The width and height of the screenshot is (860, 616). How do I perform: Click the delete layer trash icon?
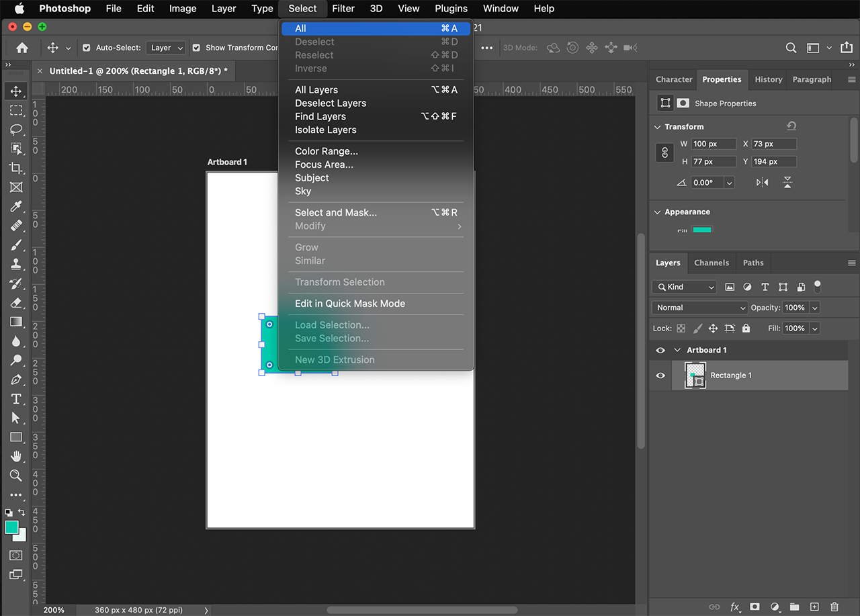coord(834,607)
